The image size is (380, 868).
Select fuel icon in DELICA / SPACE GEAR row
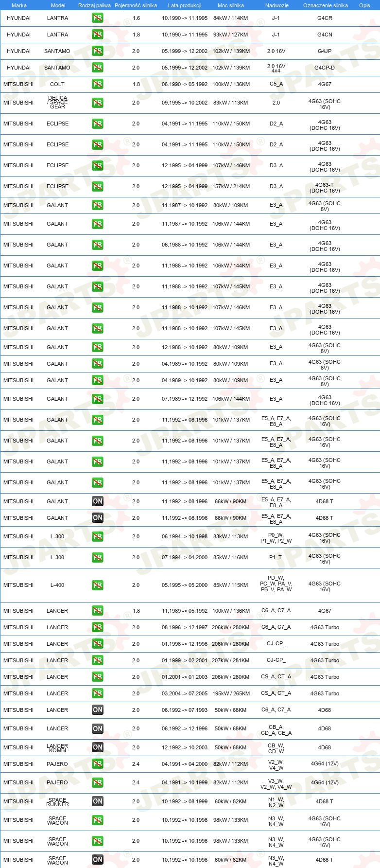(x=98, y=103)
